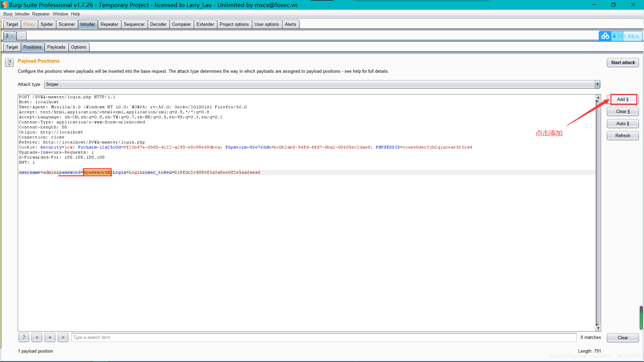Open the Project options tab

234,24
